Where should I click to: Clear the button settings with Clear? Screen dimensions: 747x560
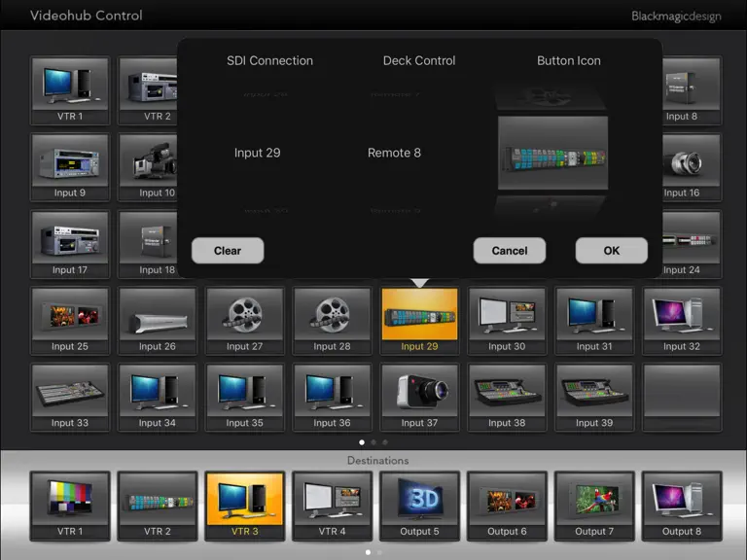[x=228, y=251]
